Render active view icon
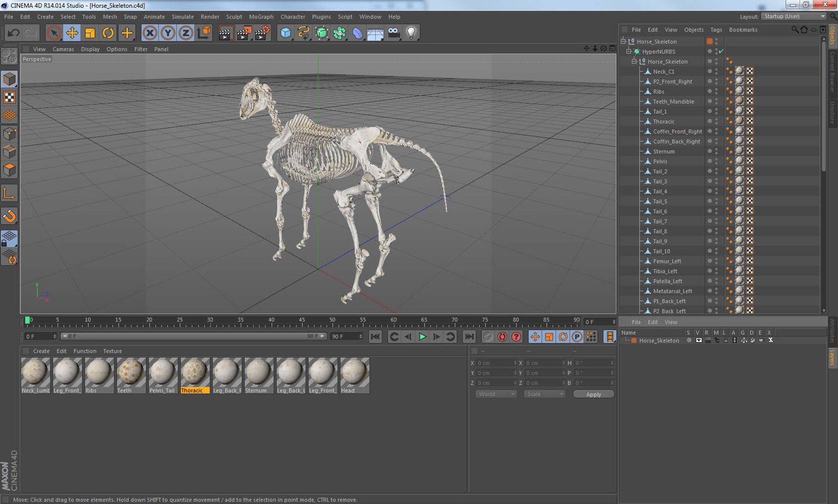 coord(226,33)
